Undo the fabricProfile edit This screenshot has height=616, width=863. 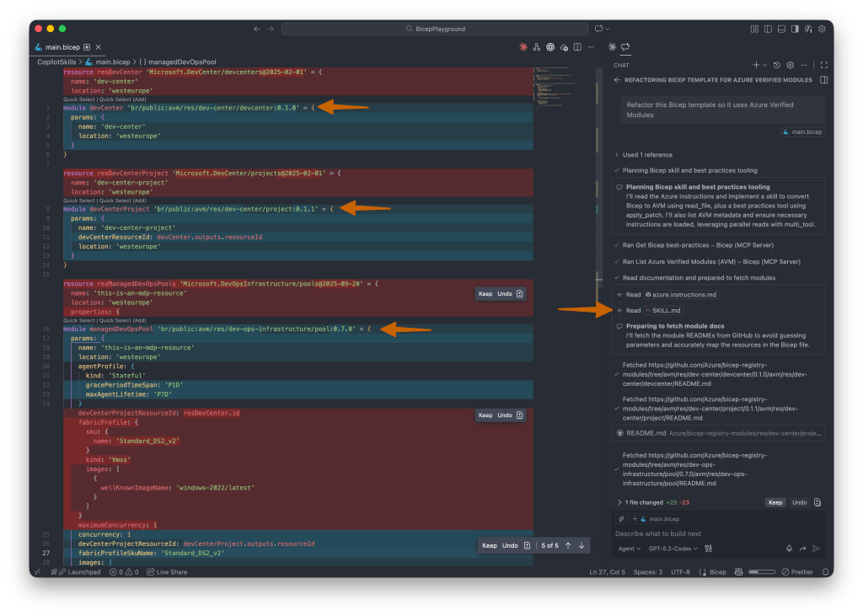[507, 415]
